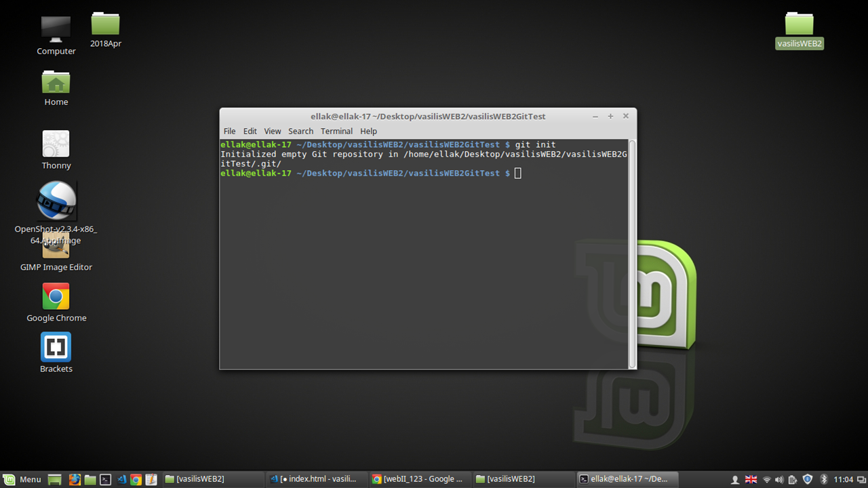
Task: Click the Show Desktop panel icon
Action: [56, 479]
